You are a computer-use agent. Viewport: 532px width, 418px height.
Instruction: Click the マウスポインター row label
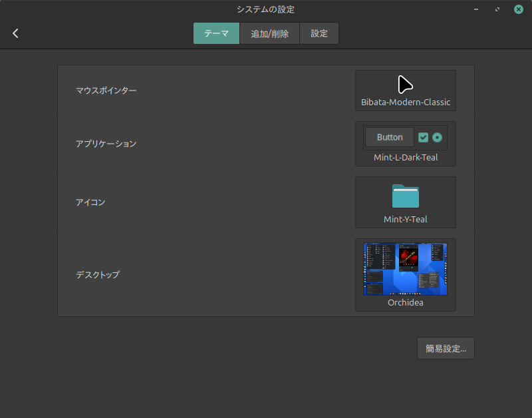pos(106,90)
